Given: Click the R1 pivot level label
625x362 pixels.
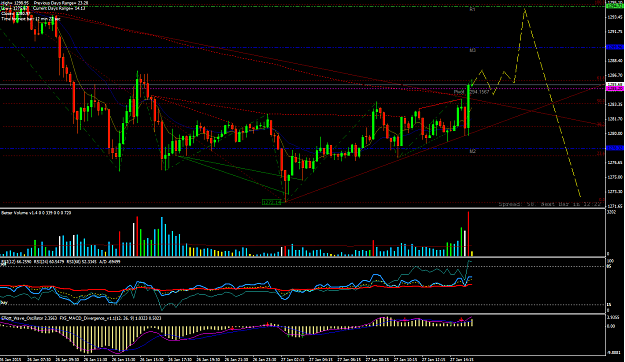Looking at the screenshot, I should point(472,9).
